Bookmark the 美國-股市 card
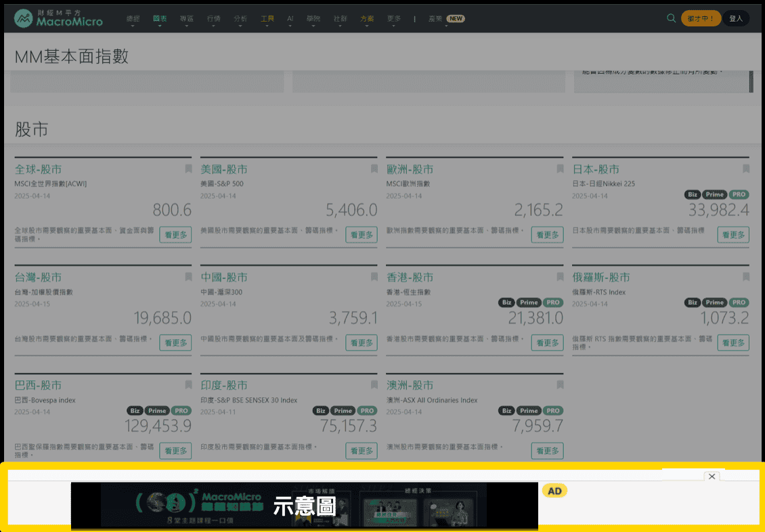This screenshot has height=532, width=765. click(374, 169)
